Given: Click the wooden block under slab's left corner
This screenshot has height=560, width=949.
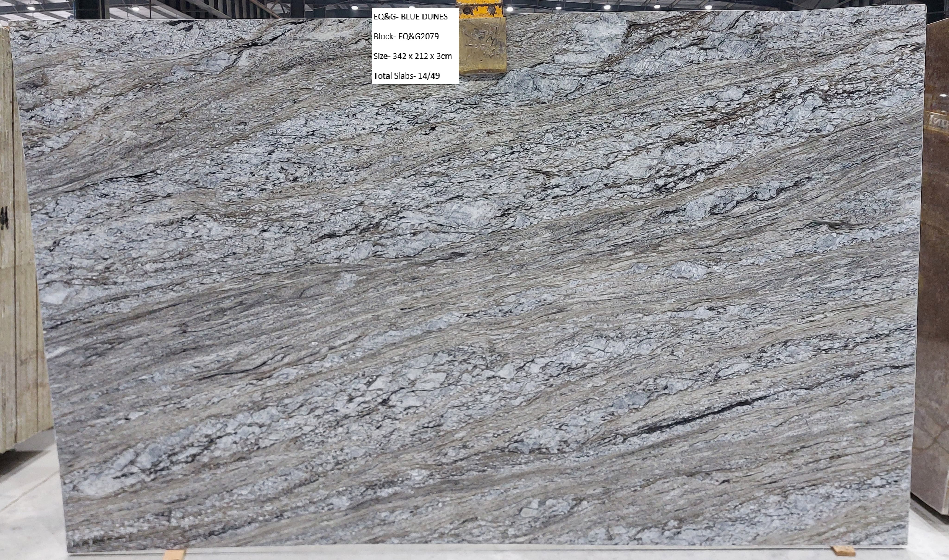Looking at the screenshot, I should [174, 554].
